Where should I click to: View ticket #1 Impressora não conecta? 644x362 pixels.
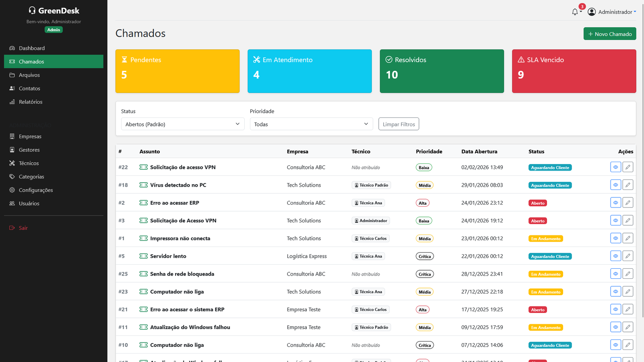coord(615,238)
